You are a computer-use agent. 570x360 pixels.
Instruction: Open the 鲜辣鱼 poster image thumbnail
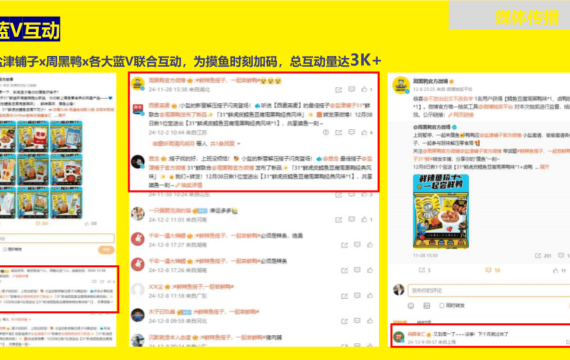tap(441, 211)
